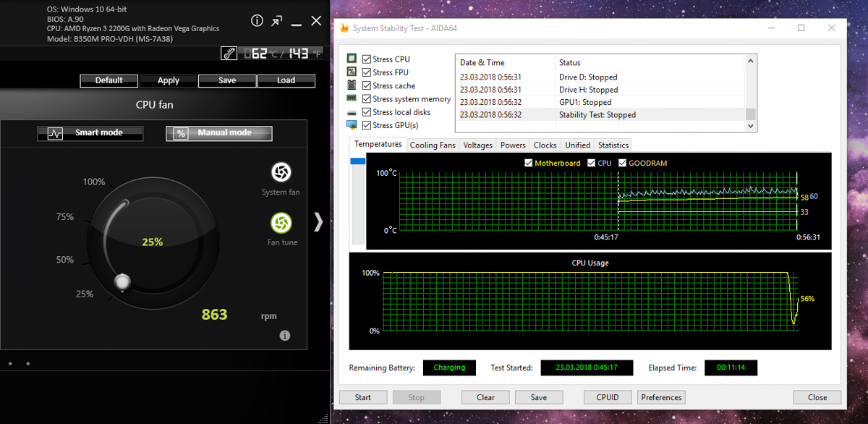868x424 pixels.
Task: Click the blue graph scale slider
Action: [x=358, y=161]
